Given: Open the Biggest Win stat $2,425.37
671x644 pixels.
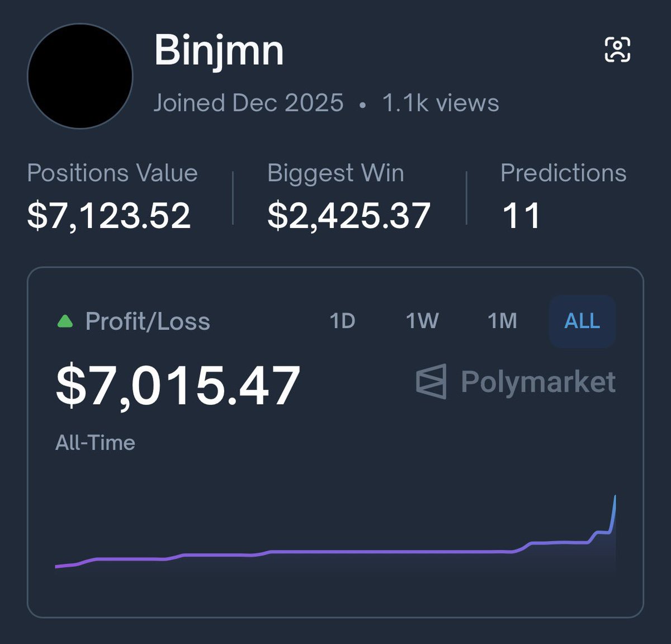Looking at the screenshot, I should coord(349,216).
